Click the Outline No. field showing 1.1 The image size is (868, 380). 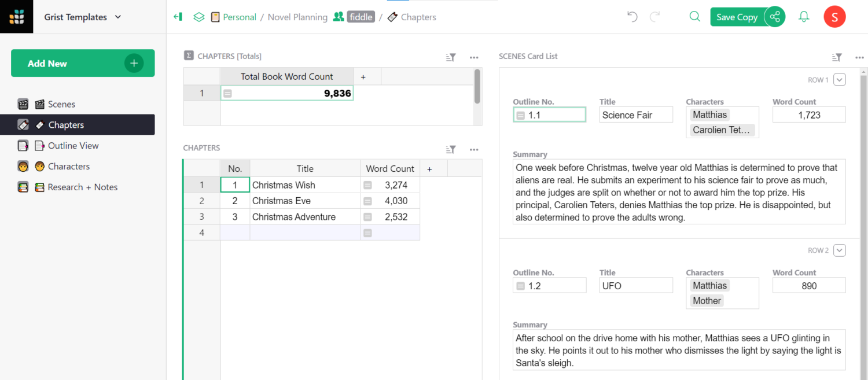coord(549,115)
